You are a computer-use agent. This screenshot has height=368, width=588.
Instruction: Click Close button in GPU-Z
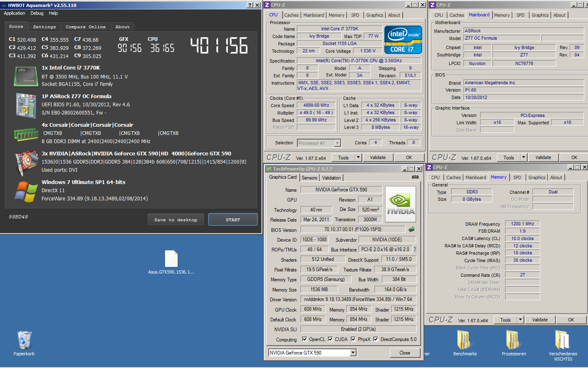[405, 352]
